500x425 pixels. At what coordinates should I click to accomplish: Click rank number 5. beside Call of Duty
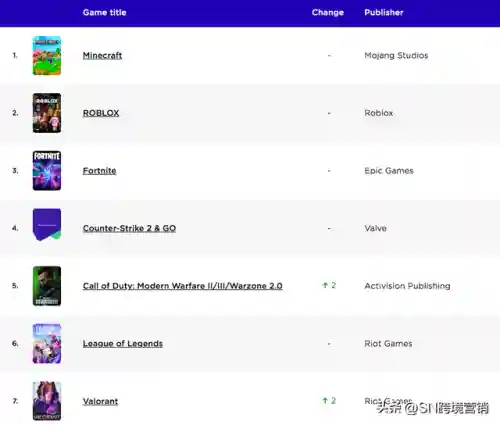click(x=15, y=286)
